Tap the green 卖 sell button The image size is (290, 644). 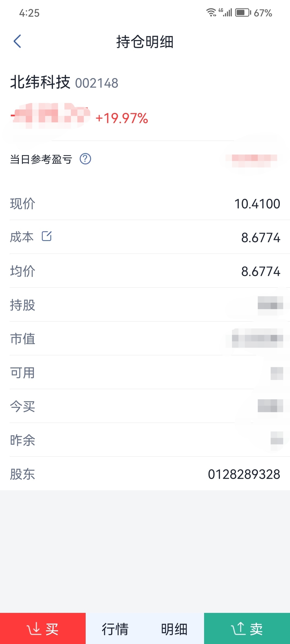pyautogui.click(x=247, y=628)
